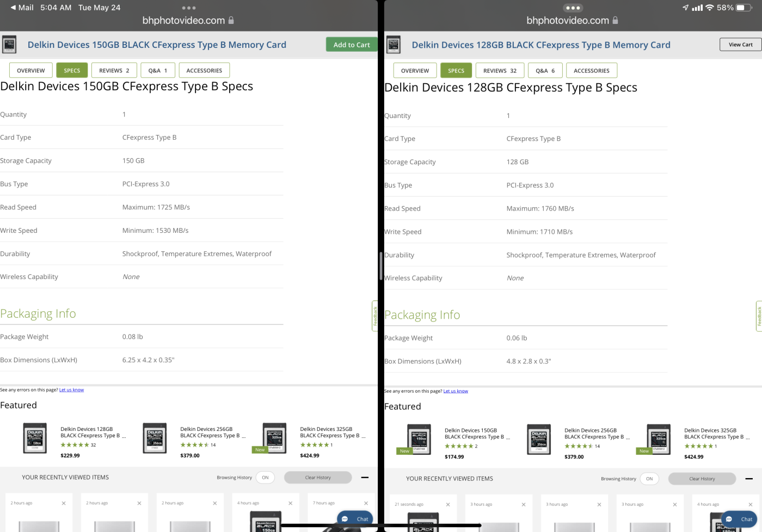Tap the battery indicator in status bar
762x532 pixels.
click(x=742, y=8)
